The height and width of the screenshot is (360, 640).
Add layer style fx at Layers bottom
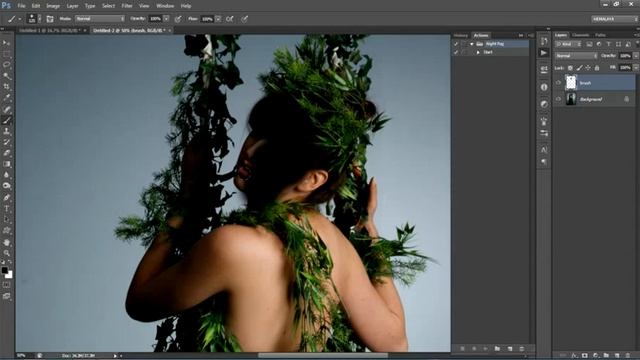[x=574, y=356]
